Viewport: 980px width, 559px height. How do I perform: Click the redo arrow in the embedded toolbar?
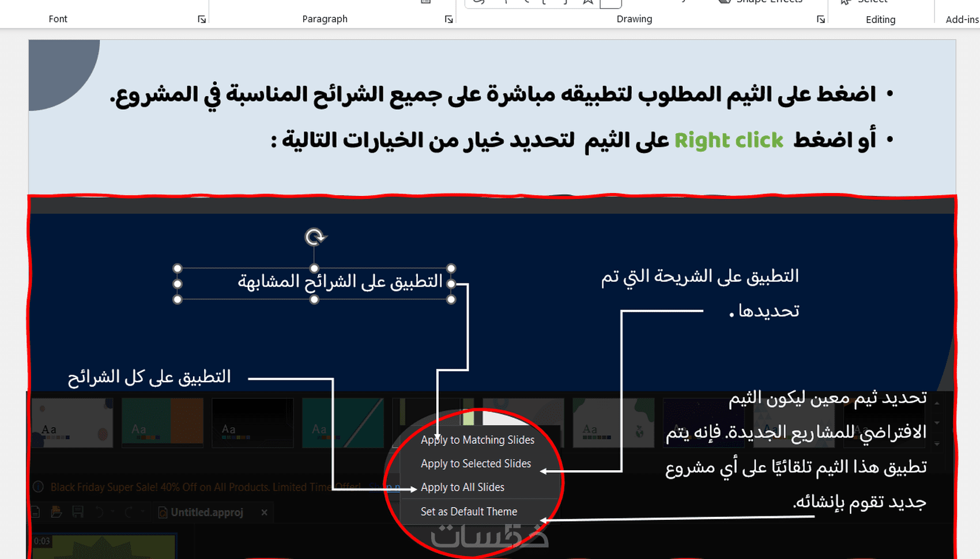click(129, 512)
